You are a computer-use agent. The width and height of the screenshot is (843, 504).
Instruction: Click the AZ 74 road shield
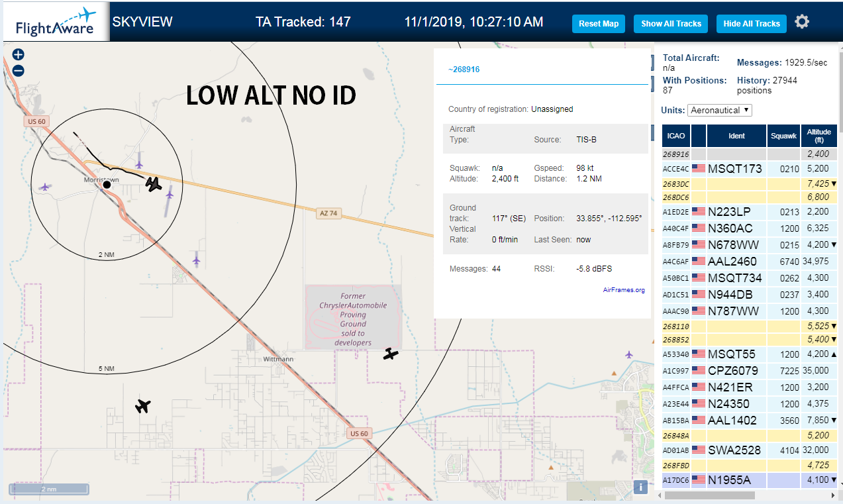coord(328,213)
